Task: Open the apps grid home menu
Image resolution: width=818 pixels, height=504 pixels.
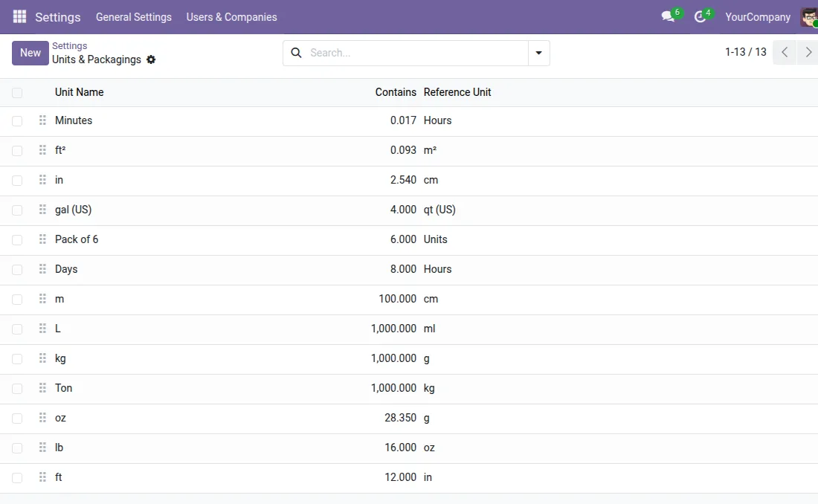Action: 19,16
